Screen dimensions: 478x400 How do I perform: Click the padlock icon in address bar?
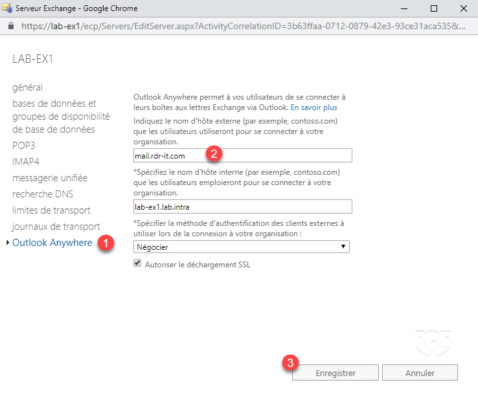point(11,26)
